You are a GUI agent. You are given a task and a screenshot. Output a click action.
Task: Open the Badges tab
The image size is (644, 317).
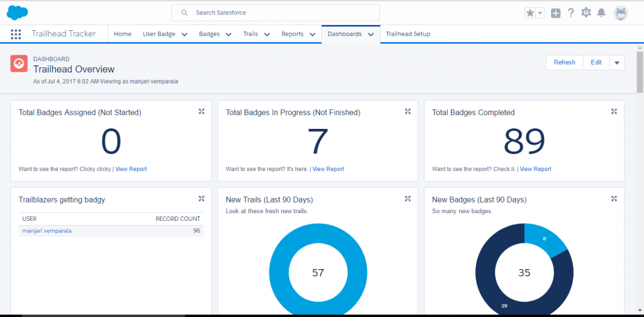pos(209,34)
